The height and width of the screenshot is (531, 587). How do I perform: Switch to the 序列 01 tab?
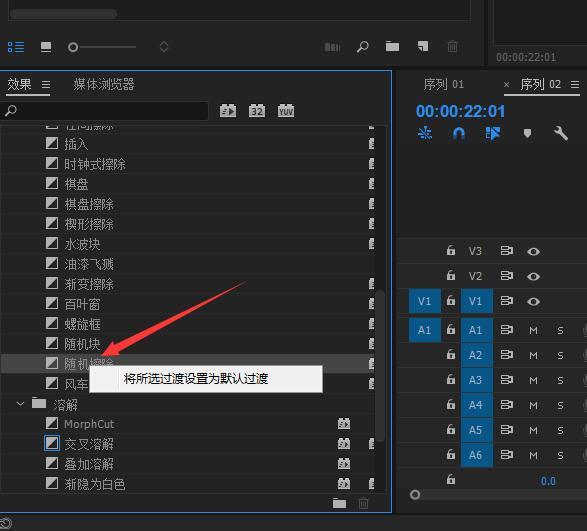tap(444, 84)
